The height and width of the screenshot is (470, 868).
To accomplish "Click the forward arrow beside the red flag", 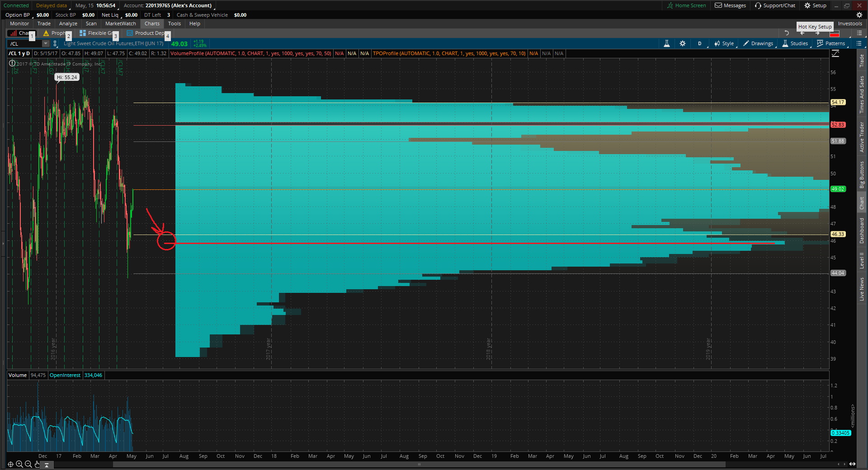I will [817, 34].
